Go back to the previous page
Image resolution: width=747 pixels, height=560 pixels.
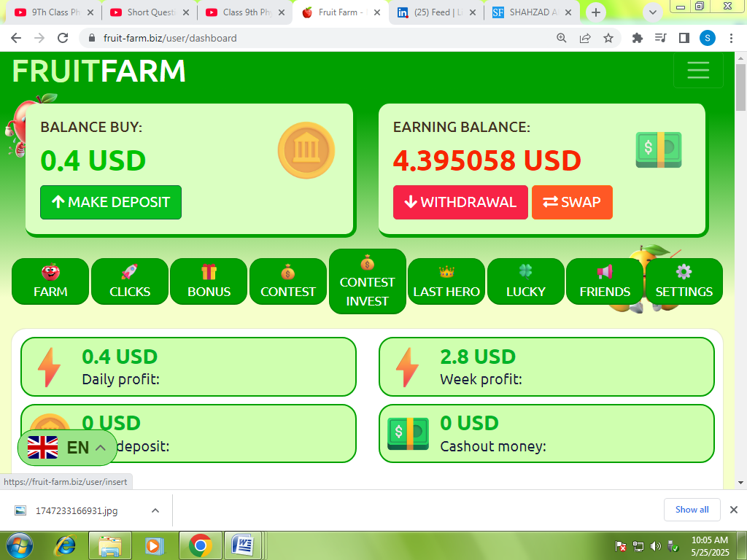click(x=16, y=38)
